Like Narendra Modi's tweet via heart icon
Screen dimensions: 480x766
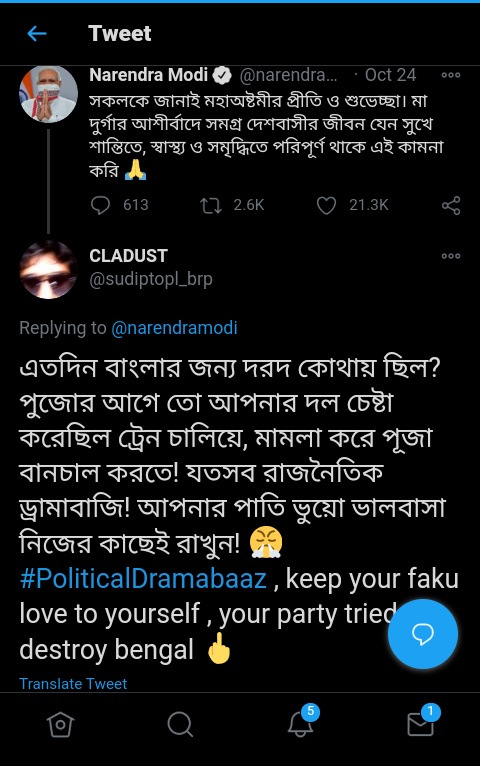[326, 205]
